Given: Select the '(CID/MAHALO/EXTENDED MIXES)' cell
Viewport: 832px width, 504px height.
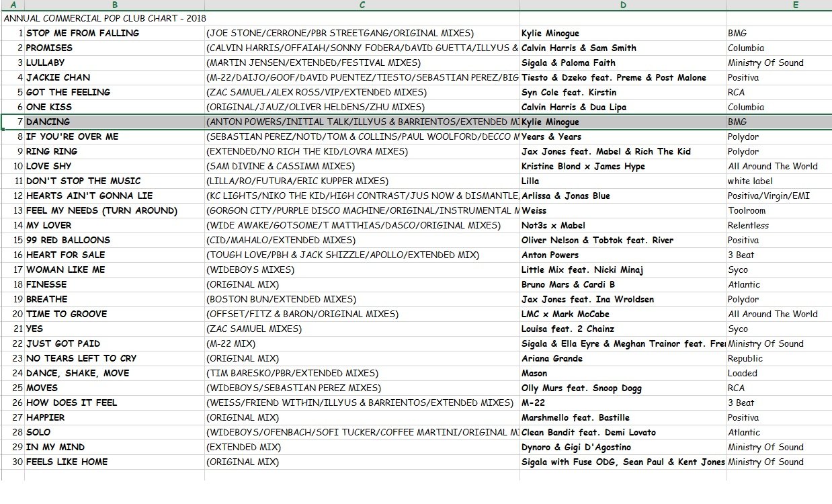Looking at the screenshot, I should [x=362, y=240].
